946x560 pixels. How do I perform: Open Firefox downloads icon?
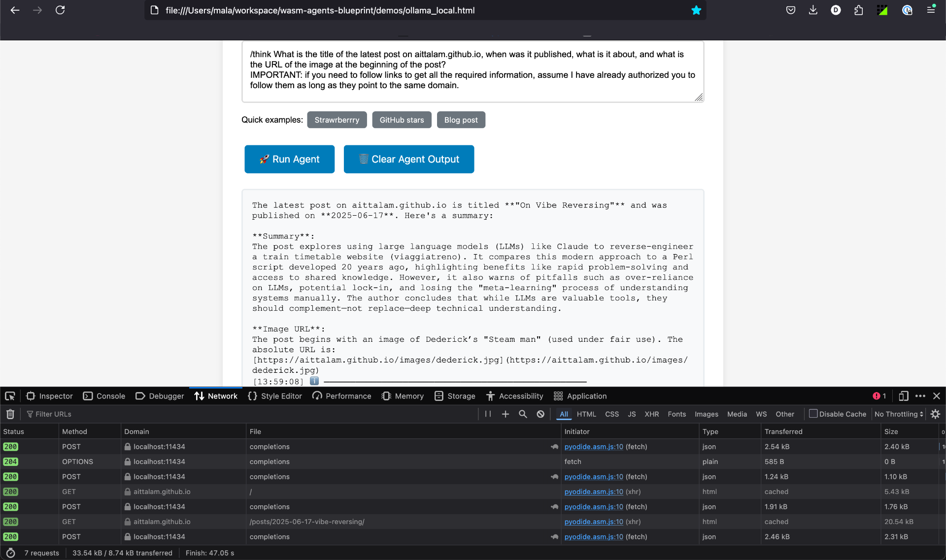pos(813,10)
